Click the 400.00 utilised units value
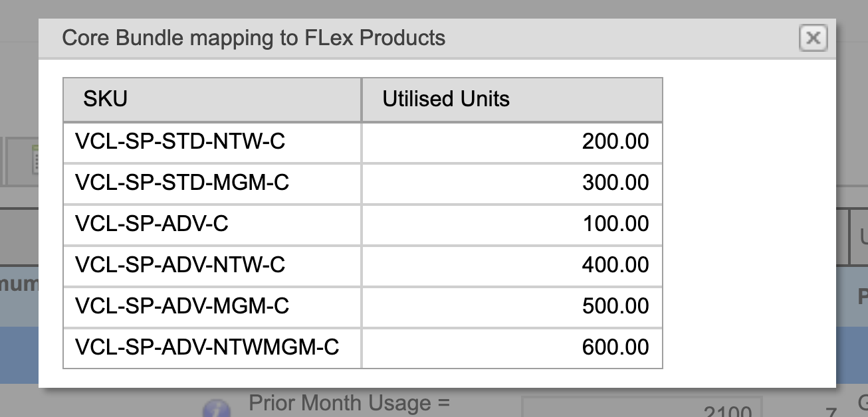The height and width of the screenshot is (417, 868). click(615, 265)
